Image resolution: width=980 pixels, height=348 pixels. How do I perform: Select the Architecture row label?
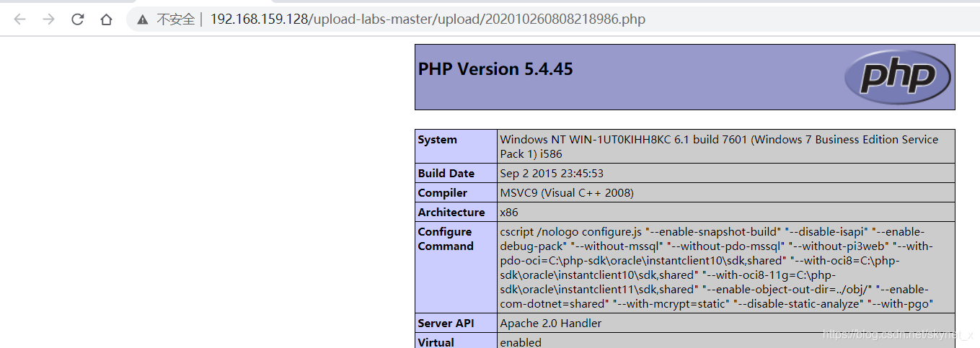[451, 213]
